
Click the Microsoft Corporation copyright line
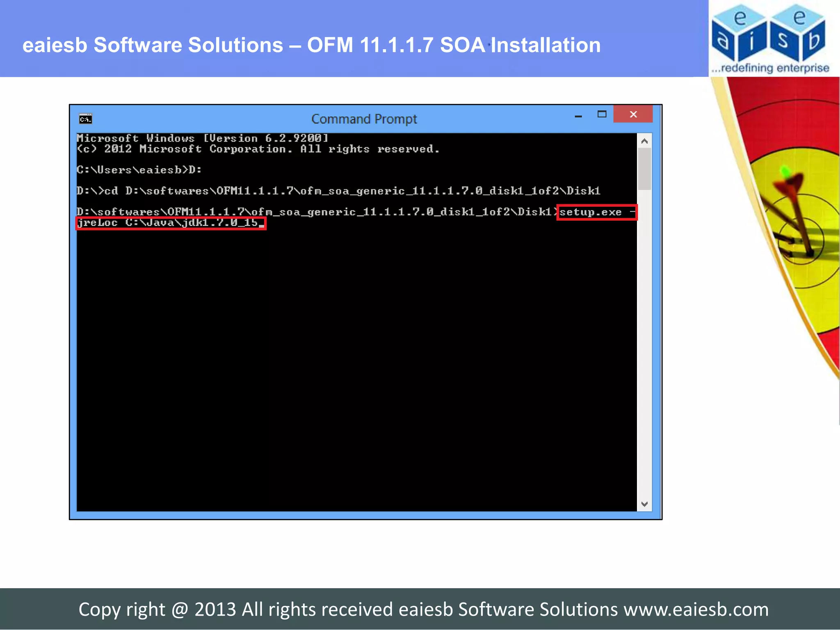258,149
